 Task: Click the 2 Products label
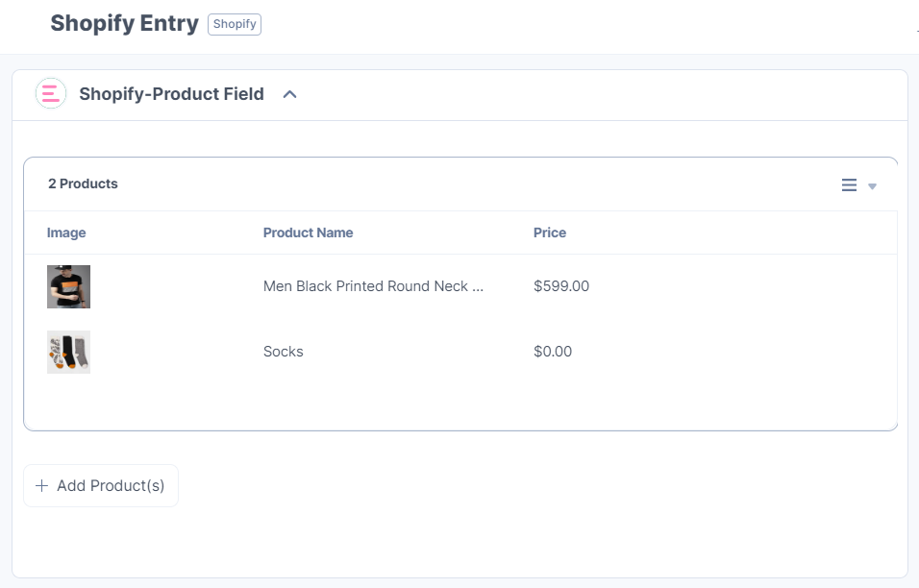click(83, 183)
